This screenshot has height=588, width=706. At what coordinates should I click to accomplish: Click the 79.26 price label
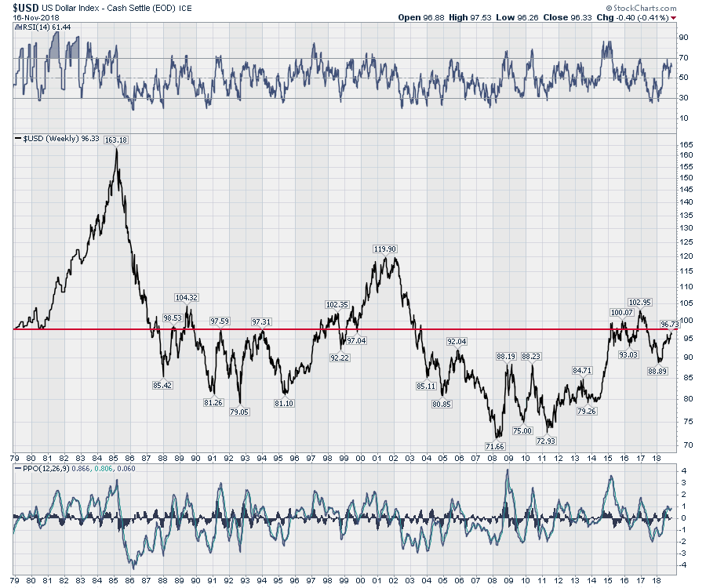[x=586, y=411]
